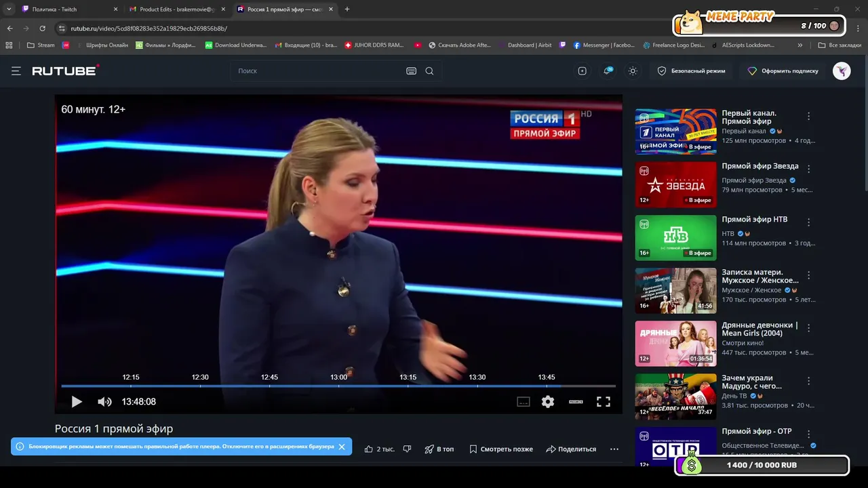
Task: Open options for Прямой эфир НТВ
Action: pos(808,222)
